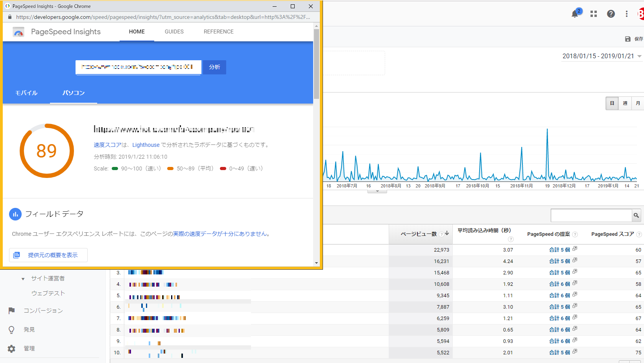Open the three-dot more options menu
Viewport: 644px width, 363px height.
(x=627, y=14)
